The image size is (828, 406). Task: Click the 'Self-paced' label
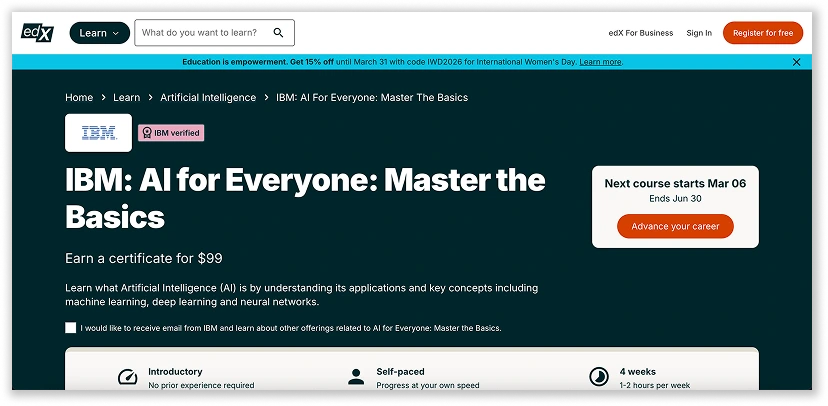[400, 372]
